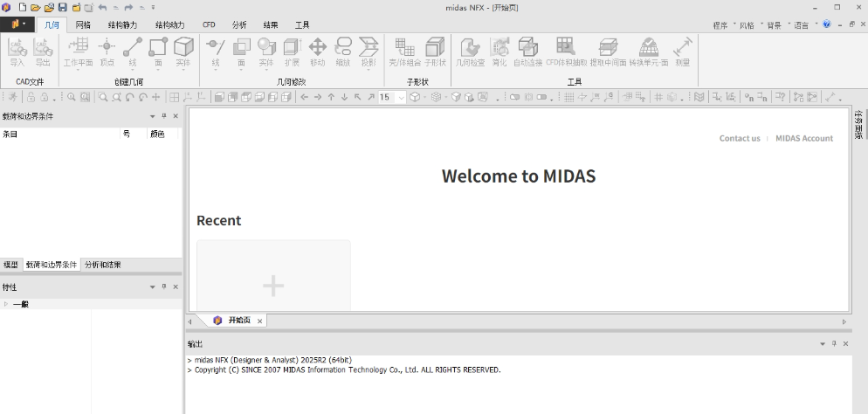Open the 背景 background dropdown menu
Screen dimensions: 868x414
777,25
